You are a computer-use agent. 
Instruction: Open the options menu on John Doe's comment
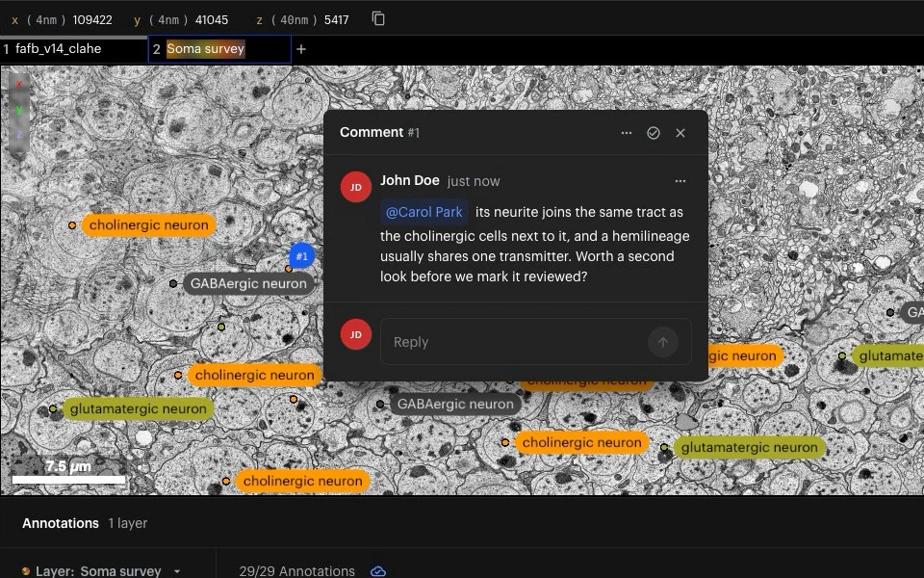(x=680, y=181)
